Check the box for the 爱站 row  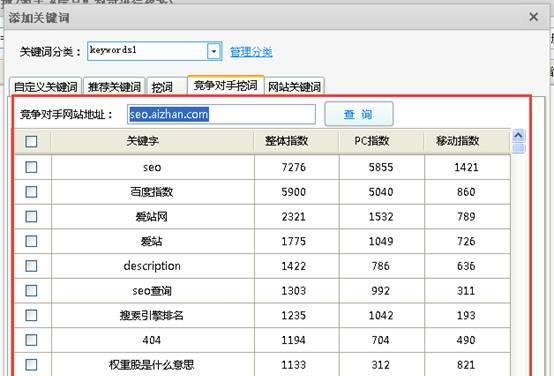pos(31,241)
